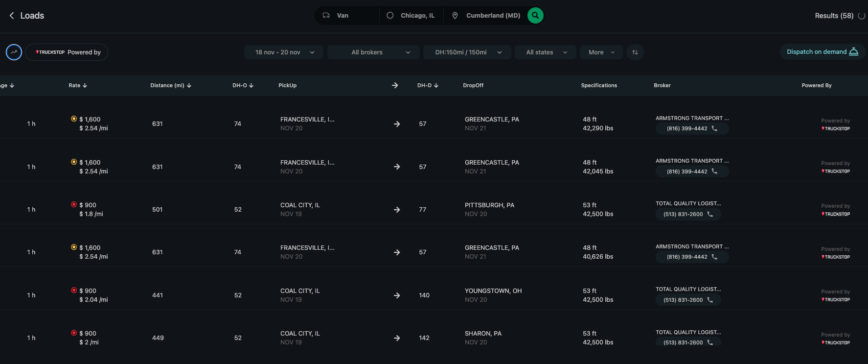
Task: Sort by the Rate column
Action: 78,85
